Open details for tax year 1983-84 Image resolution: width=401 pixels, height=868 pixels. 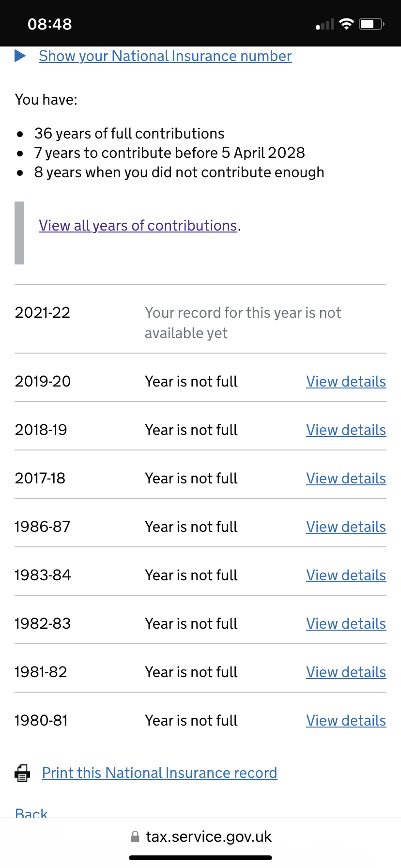pyautogui.click(x=346, y=575)
